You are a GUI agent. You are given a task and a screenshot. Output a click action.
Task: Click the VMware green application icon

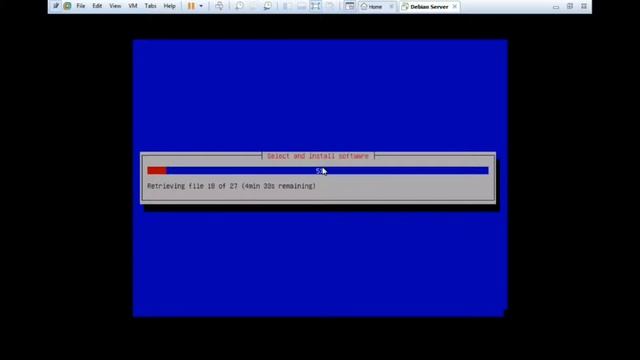(67, 6)
